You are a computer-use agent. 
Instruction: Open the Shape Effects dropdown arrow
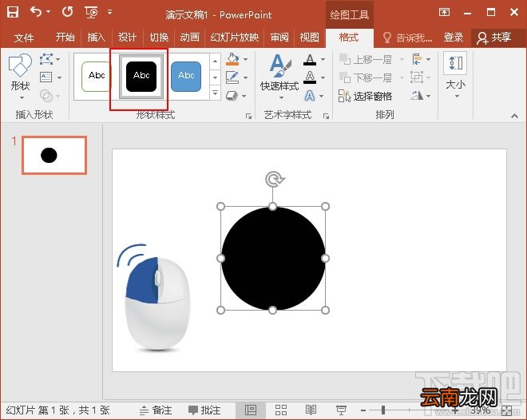click(x=244, y=97)
